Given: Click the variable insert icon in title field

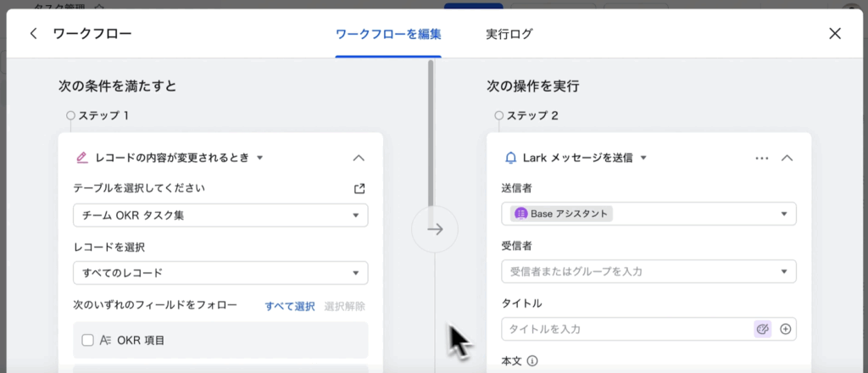Looking at the screenshot, I should pyautogui.click(x=762, y=329).
